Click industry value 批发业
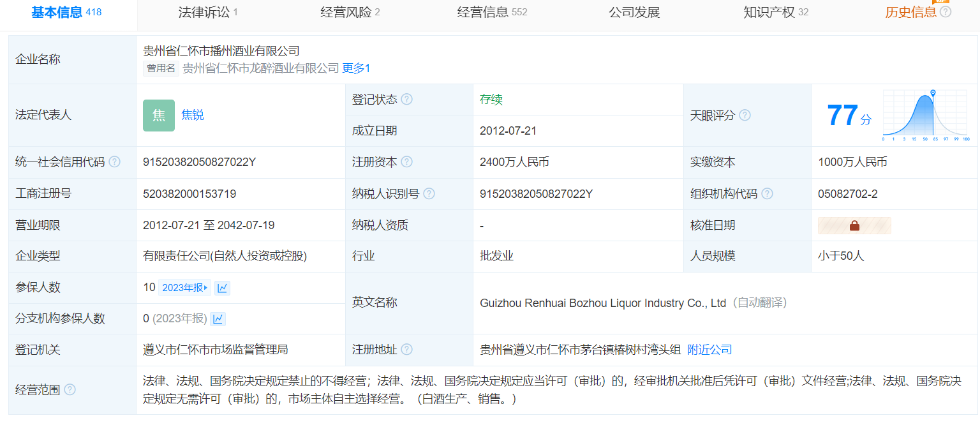The width and height of the screenshot is (980, 434). 496,257
